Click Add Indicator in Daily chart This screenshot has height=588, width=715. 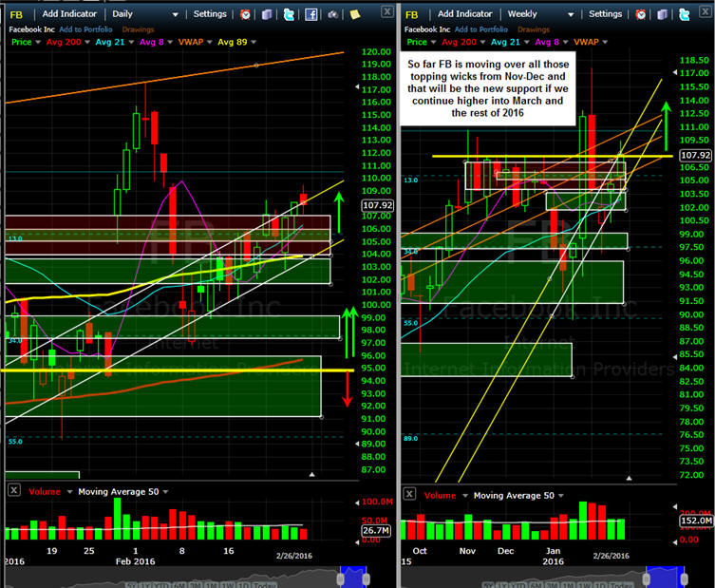[69, 14]
